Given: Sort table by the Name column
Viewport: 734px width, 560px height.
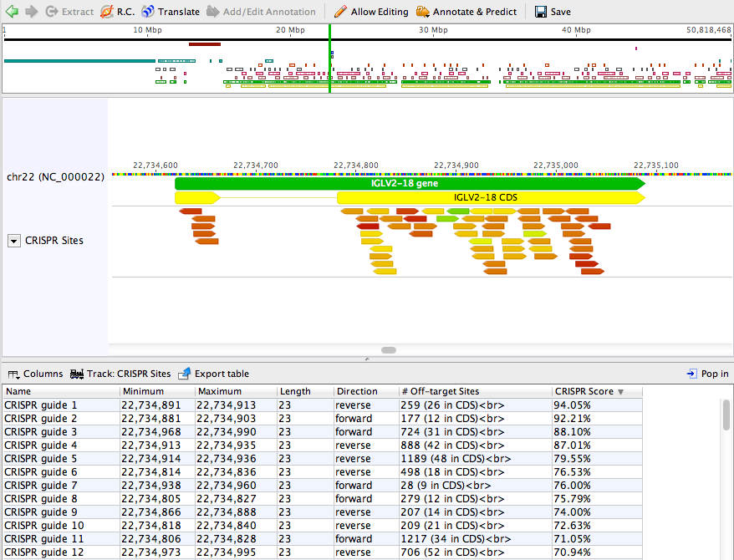Looking at the screenshot, I should [61, 391].
